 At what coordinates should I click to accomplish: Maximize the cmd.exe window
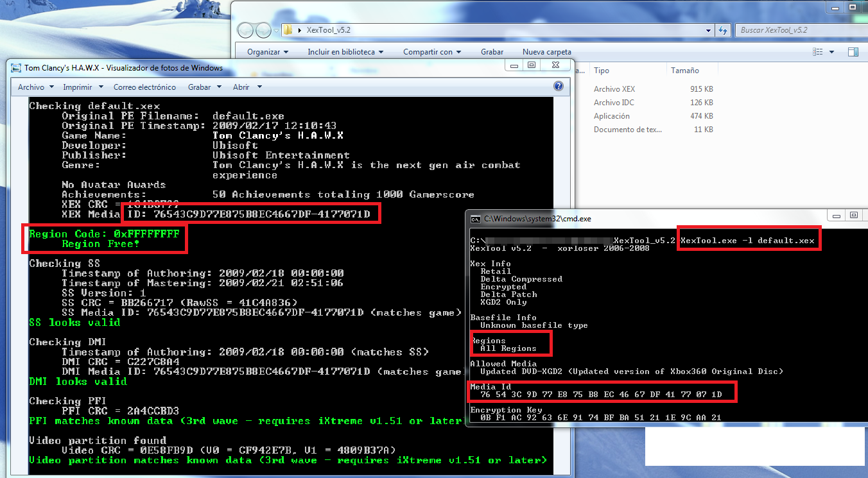[854, 216]
